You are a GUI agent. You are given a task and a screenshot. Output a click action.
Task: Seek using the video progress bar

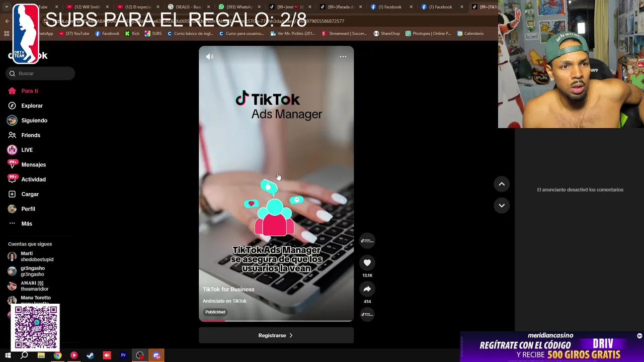click(x=276, y=321)
